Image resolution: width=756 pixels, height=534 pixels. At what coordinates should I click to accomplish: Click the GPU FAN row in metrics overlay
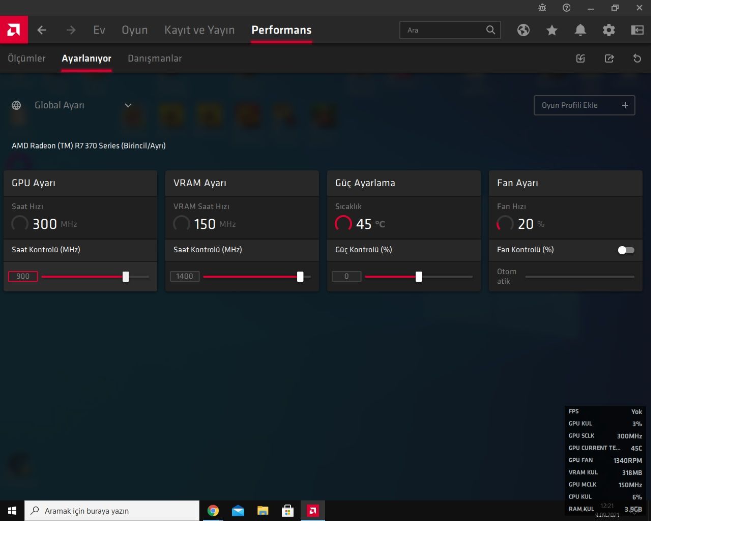tap(605, 460)
